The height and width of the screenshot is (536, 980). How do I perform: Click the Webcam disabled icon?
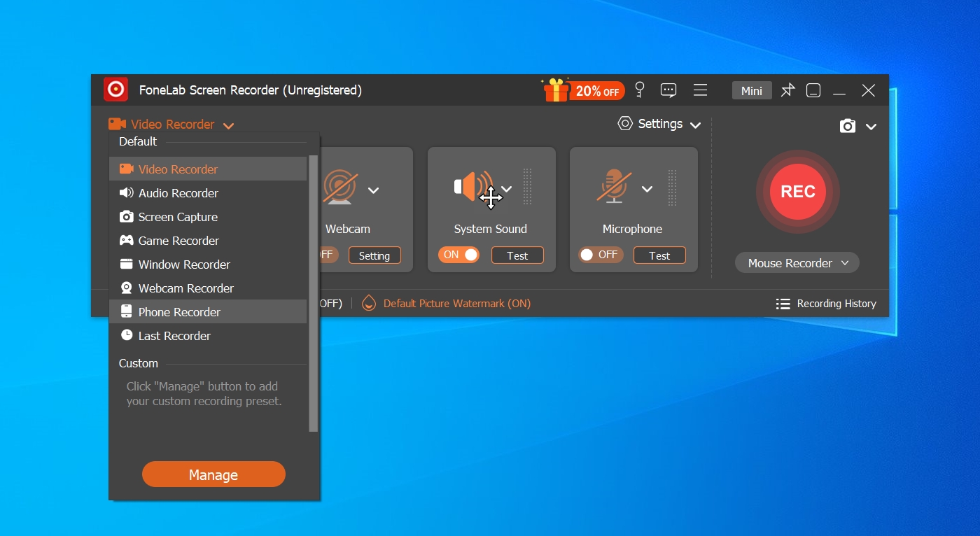[x=340, y=188]
